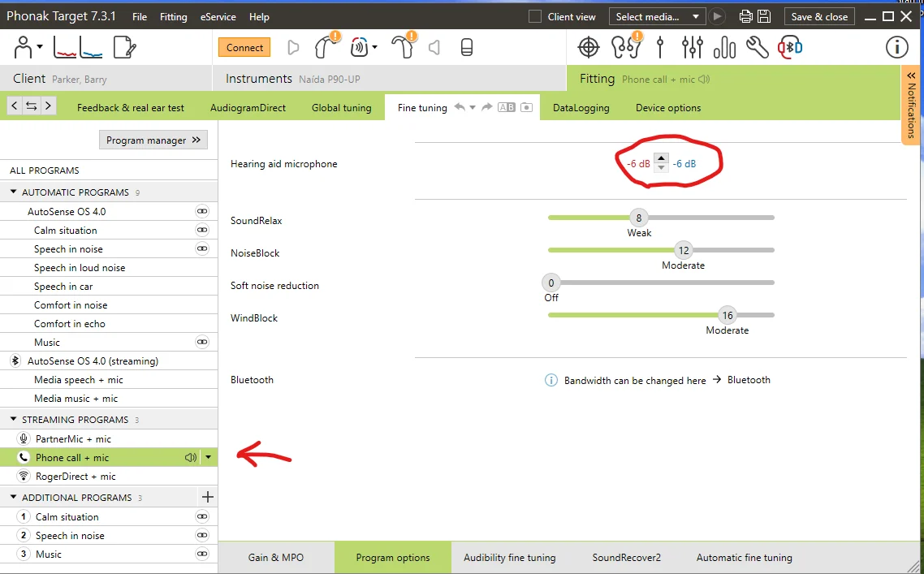Increase hearing aid microphone level with up arrow
Screen dimensions: 924x574
[661, 158]
